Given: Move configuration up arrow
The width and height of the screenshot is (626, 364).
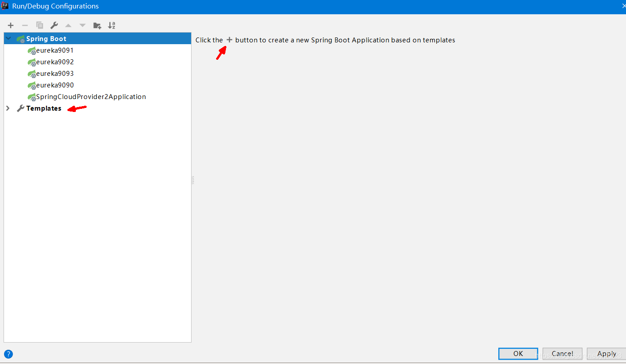Looking at the screenshot, I should point(68,25).
